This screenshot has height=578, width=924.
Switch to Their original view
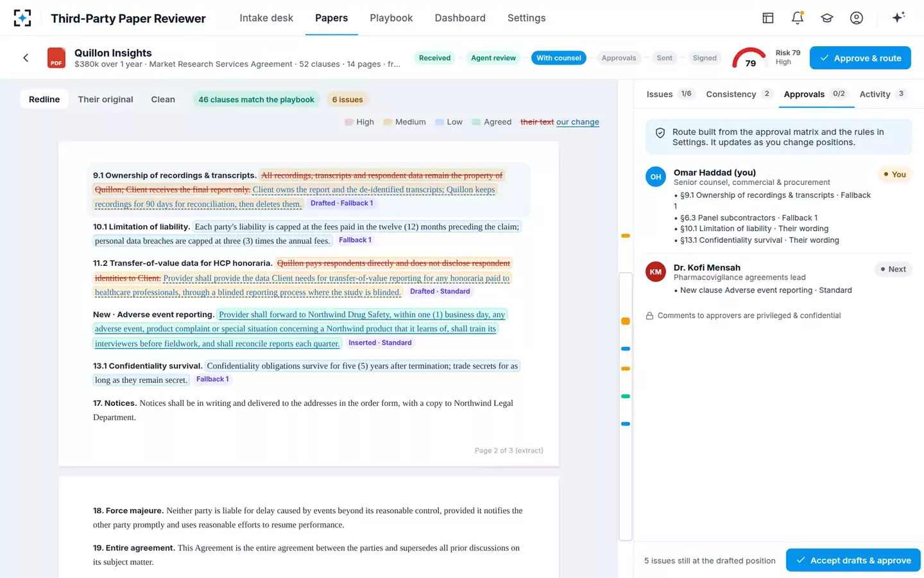click(105, 100)
